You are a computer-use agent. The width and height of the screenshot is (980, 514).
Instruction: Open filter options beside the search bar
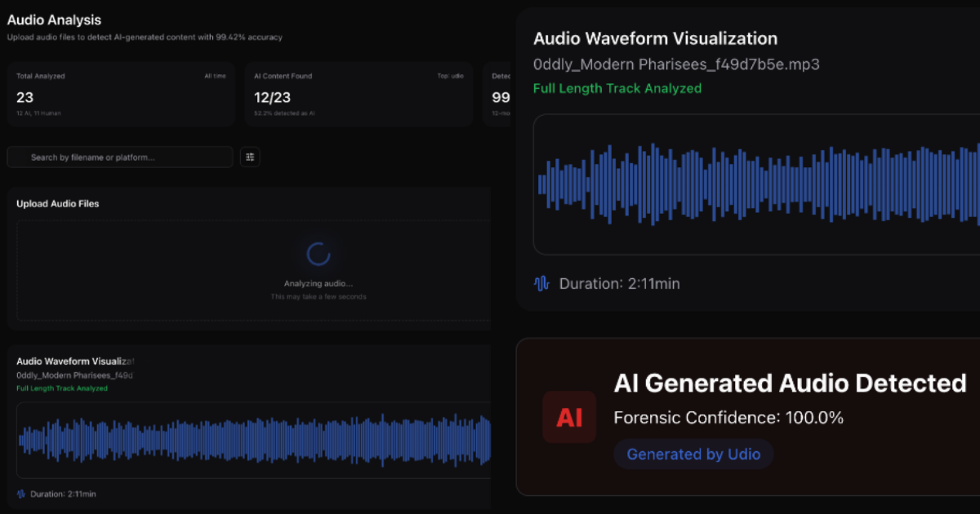[250, 157]
